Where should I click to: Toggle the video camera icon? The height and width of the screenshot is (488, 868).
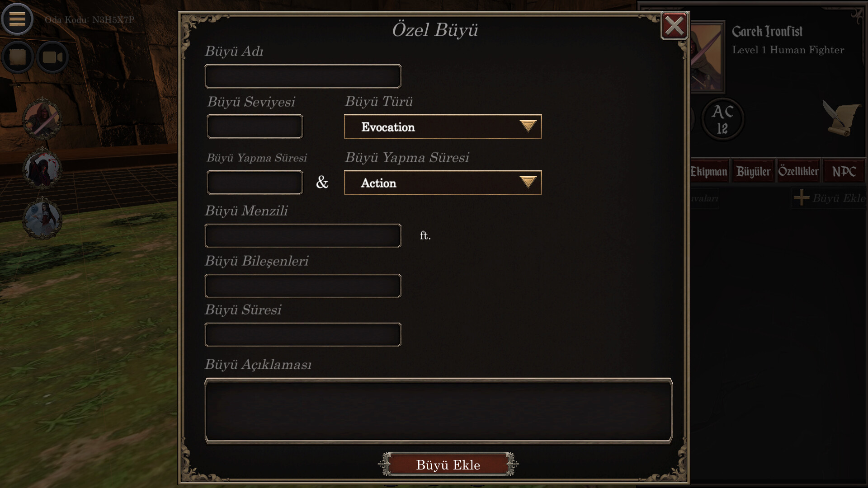coord(52,57)
